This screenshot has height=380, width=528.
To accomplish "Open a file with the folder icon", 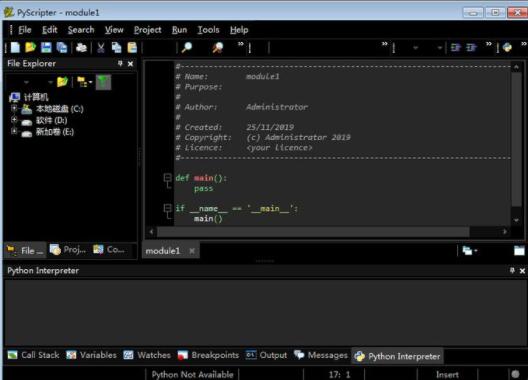I will point(31,48).
